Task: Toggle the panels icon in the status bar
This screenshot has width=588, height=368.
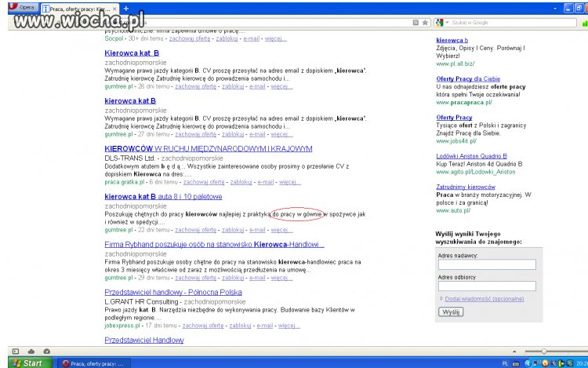Action: click(16, 352)
